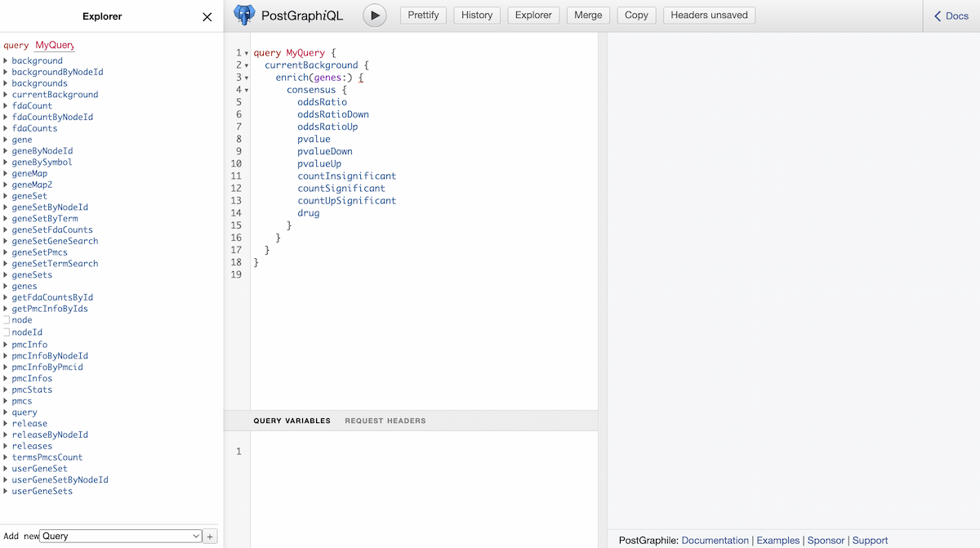Open the Add new operation type dropdown
The width and height of the screenshot is (980, 548).
coord(121,536)
